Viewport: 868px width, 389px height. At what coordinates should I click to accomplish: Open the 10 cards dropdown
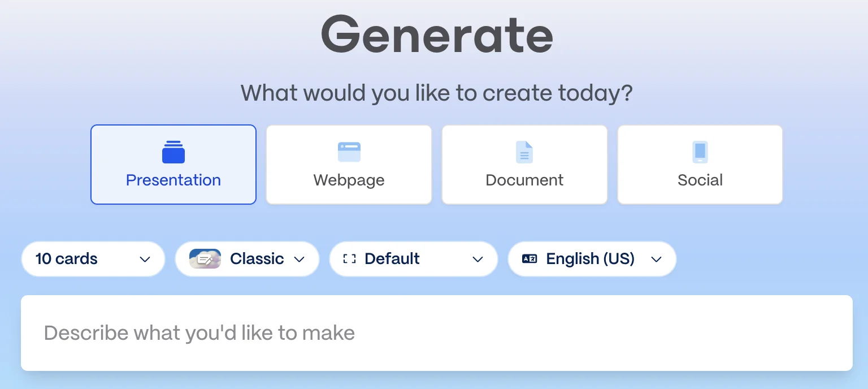(93, 259)
